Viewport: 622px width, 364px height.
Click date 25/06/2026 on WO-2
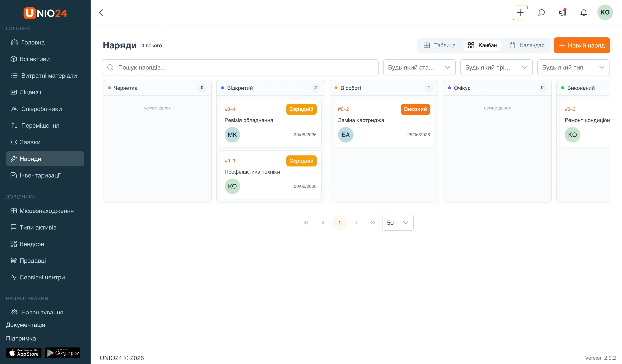[x=418, y=135]
